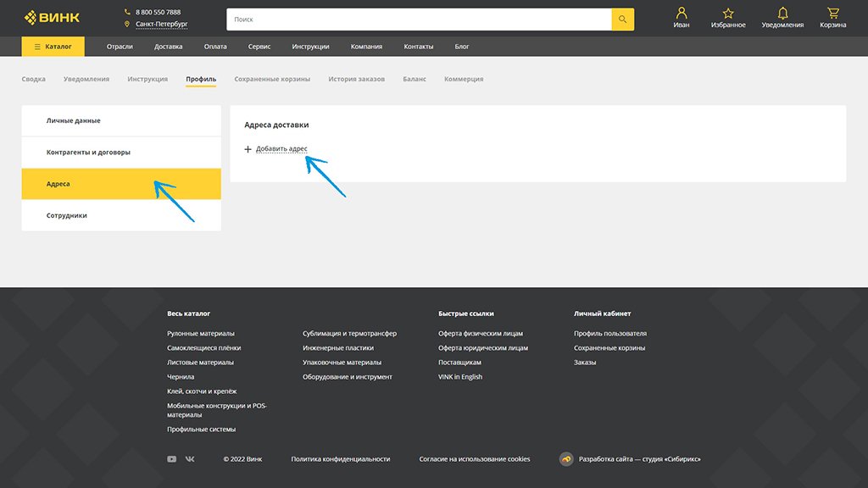The height and width of the screenshot is (488, 868).
Task: Select Личные данные in the sidebar
Action: (x=121, y=120)
